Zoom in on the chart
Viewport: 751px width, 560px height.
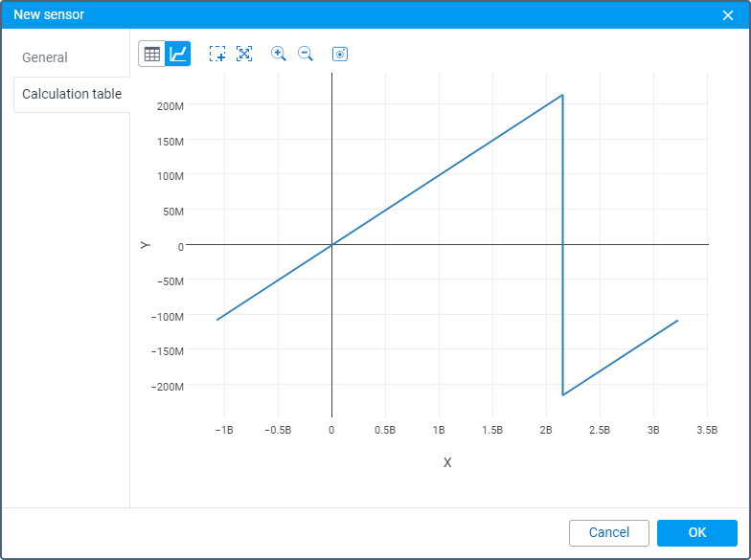click(x=278, y=54)
